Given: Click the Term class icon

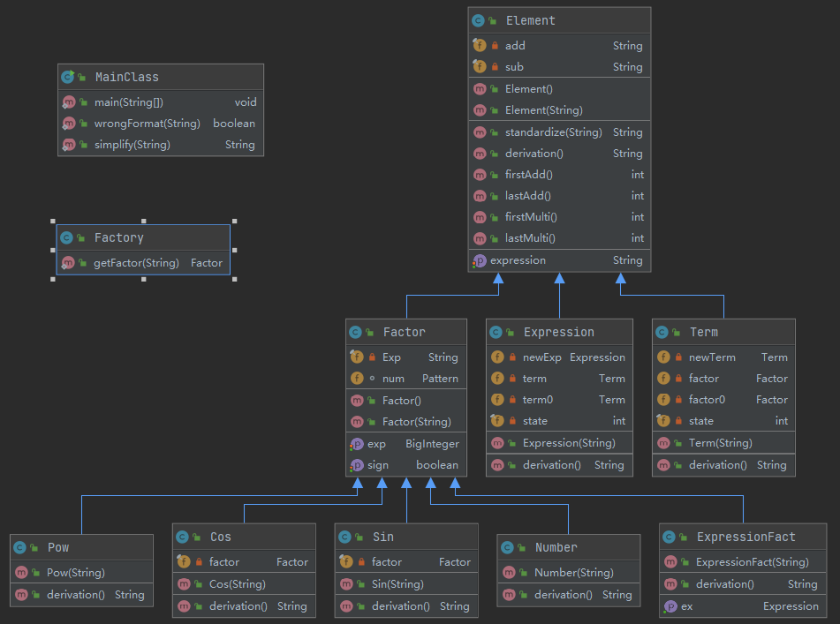Looking at the screenshot, I should [x=662, y=333].
